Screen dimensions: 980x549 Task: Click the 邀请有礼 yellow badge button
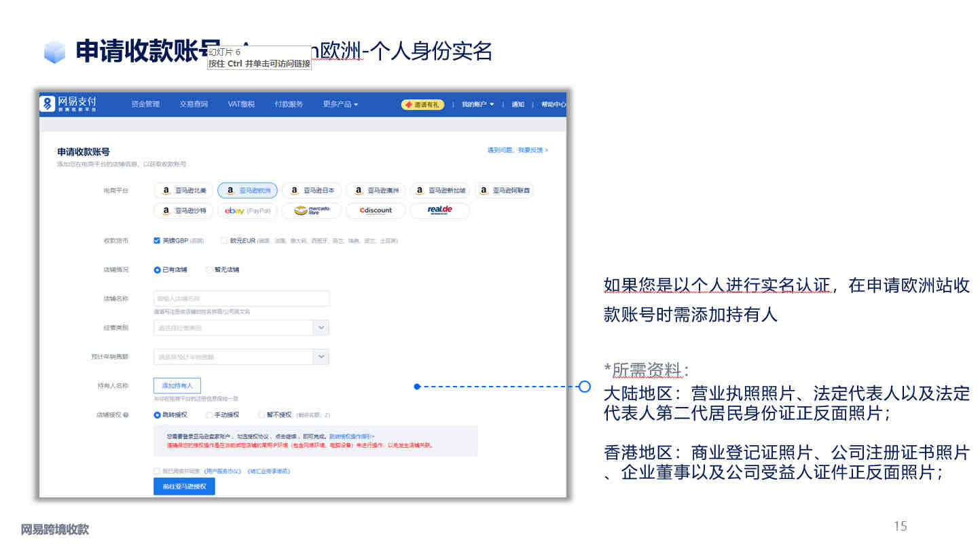(x=422, y=105)
